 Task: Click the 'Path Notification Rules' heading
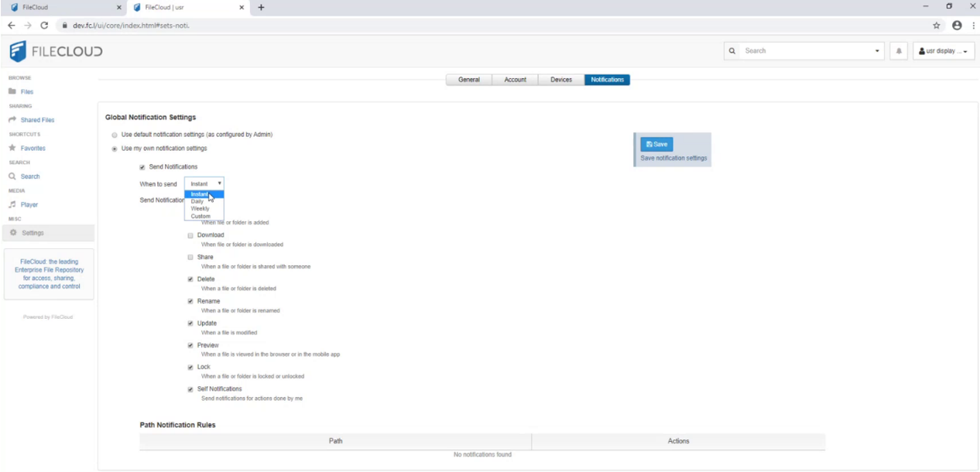177,425
